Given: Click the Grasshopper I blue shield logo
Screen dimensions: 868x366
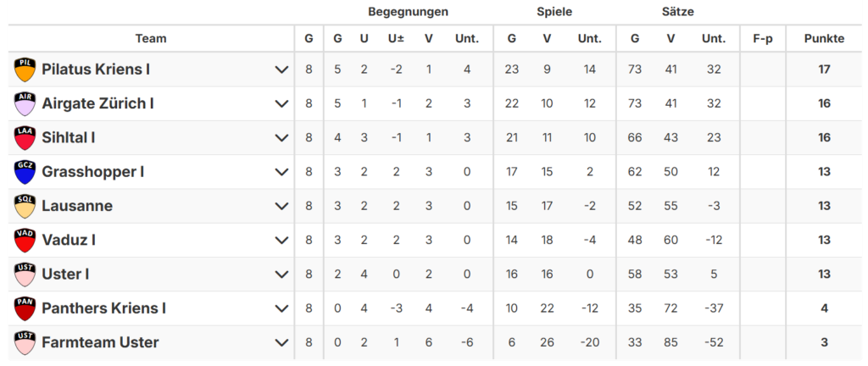Looking at the screenshot, I should click(25, 172).
